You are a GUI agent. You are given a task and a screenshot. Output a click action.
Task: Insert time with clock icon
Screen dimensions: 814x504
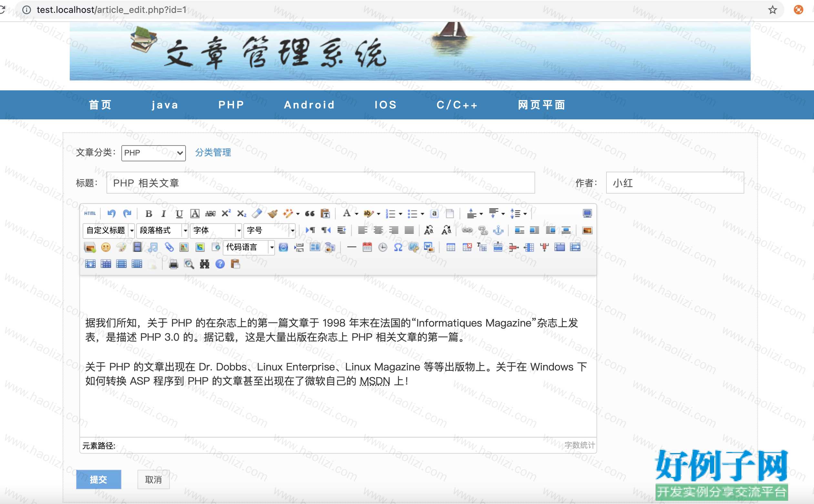click(x=383, y=247)
